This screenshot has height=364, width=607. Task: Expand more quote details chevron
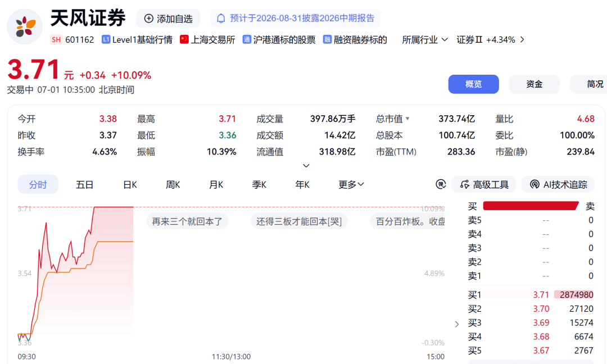click(x=306, y=166)
